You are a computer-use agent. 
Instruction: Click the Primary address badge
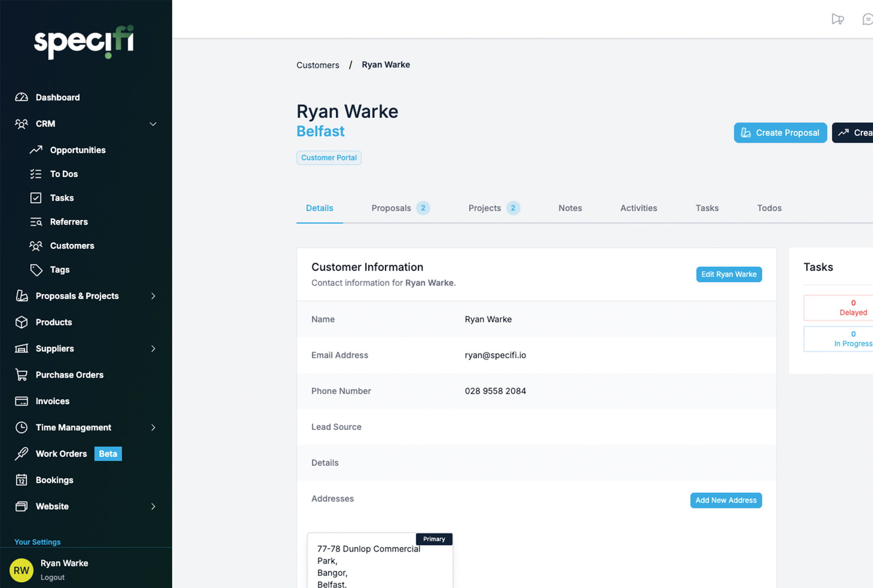(x=434, y=539)
